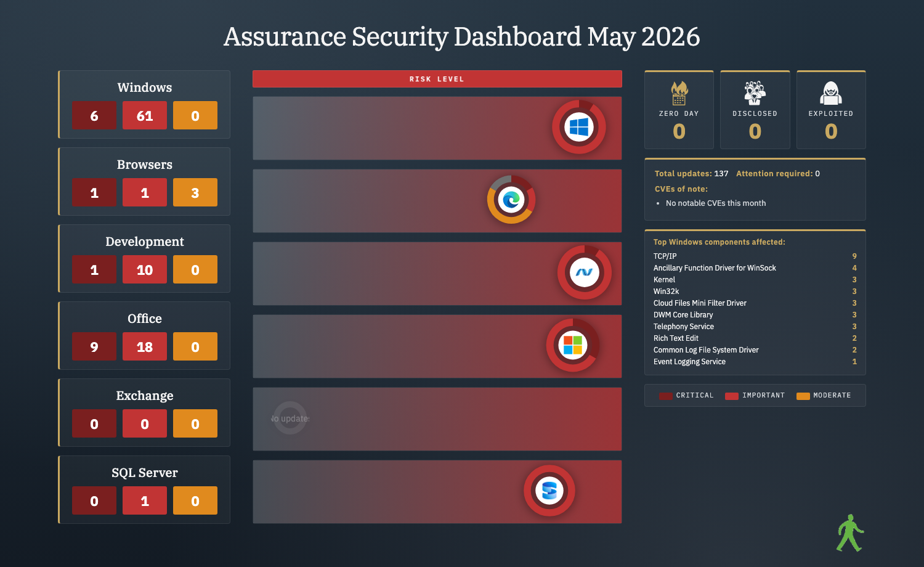Click the Windows card title
Viewport: 924px width, 567px height.
(x=145, y=88)
